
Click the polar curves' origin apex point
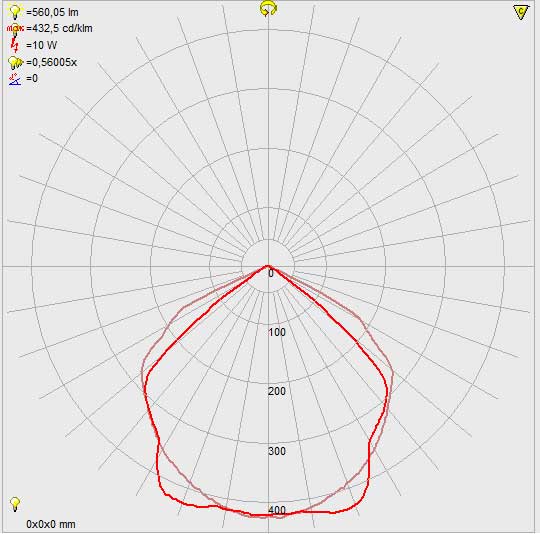point(268,266)
